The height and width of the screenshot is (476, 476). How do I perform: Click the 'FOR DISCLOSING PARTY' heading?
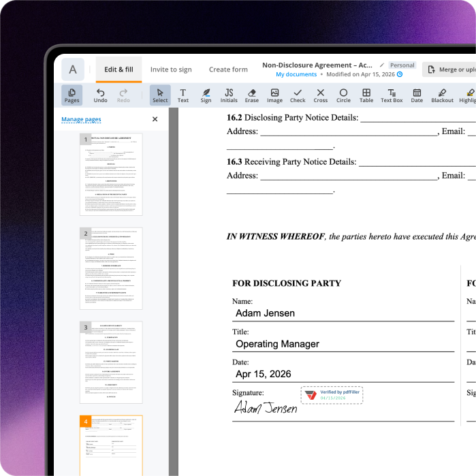(x=287, y=283)
